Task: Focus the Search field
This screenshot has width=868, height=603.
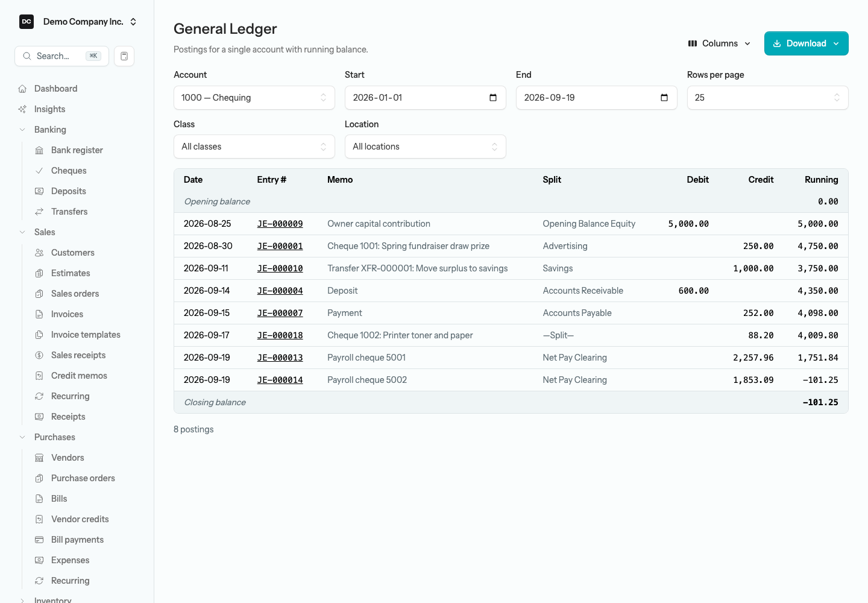Action: click(x=61, y=56)
